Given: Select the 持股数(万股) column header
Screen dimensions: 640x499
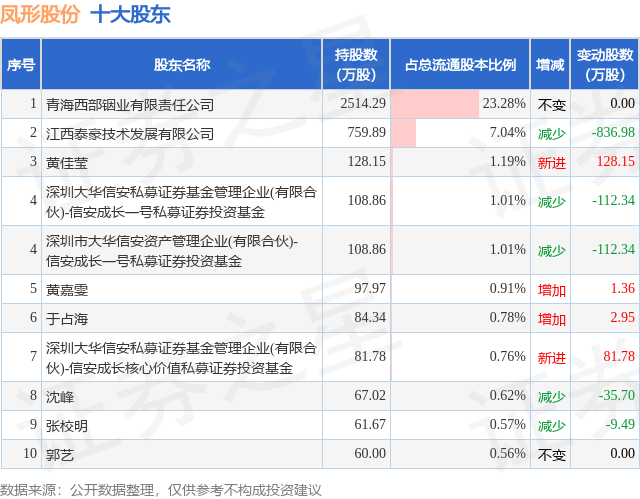Looking at the screenshot, I should (356, 64).
